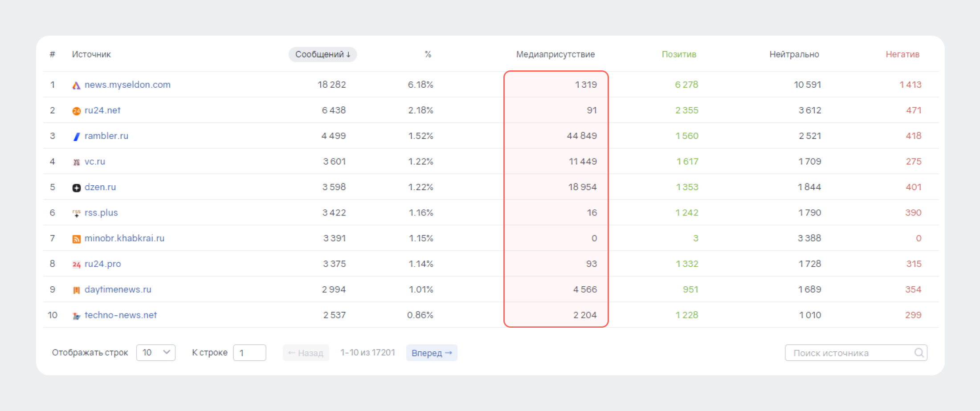The width and height of the screenshot is (980, 411).
Task: Click the К строке input field
Action: tap(249, 353)
